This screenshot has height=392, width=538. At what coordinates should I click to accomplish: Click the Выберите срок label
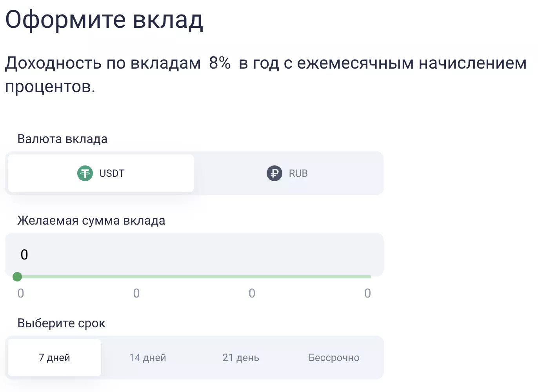point(61,323)
